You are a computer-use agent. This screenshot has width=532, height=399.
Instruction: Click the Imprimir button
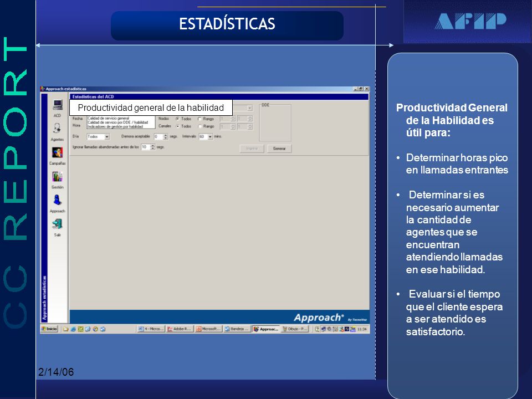pyautogui.click(x=252, y=149)
